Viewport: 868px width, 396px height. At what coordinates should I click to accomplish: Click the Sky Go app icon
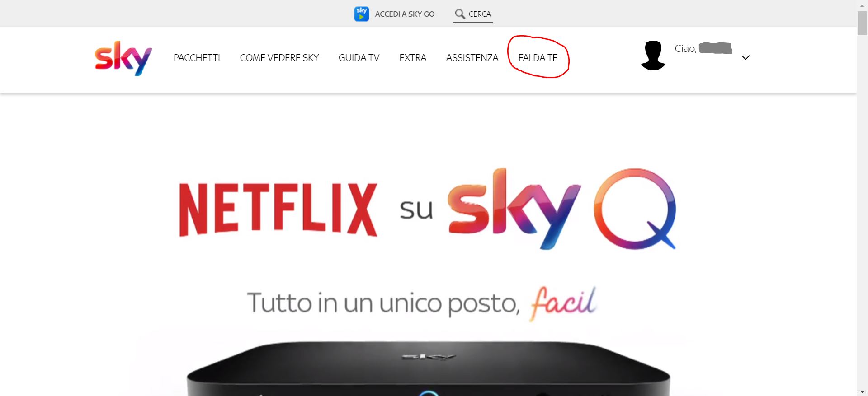(361, 14)
